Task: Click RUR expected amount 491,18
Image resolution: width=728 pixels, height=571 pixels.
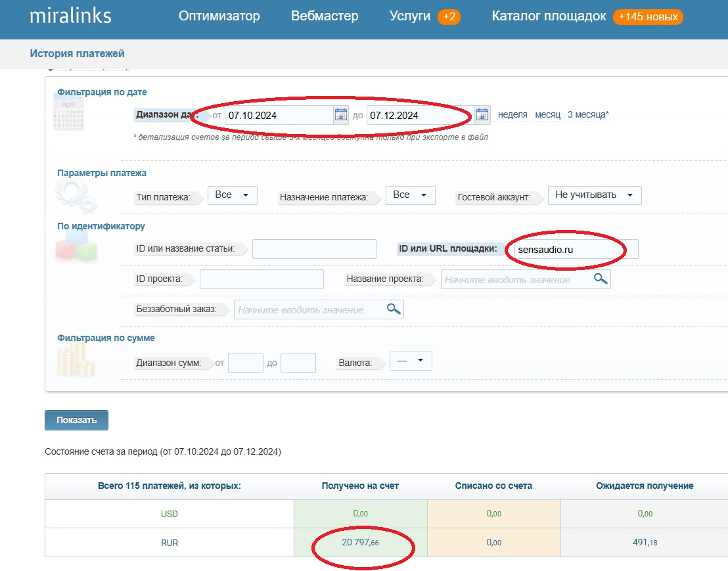Action: pos(645,542)
